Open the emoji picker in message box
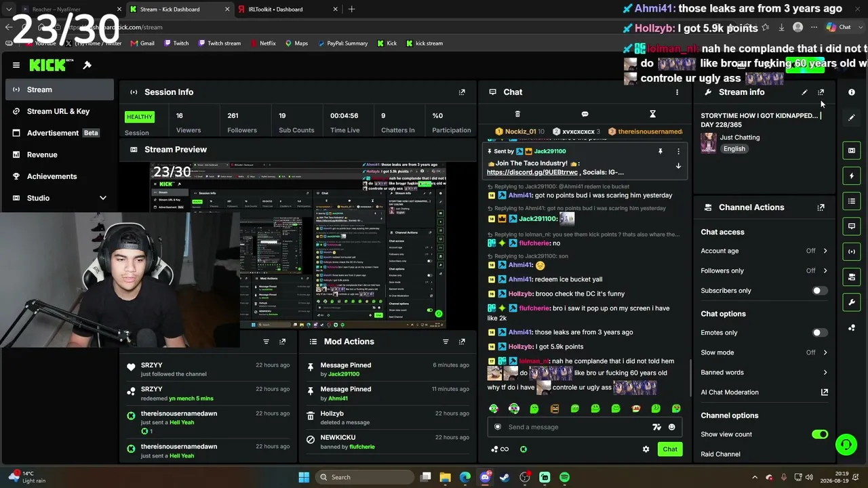The height and width of the screenshot is (488, 868). tap(672, 427)
